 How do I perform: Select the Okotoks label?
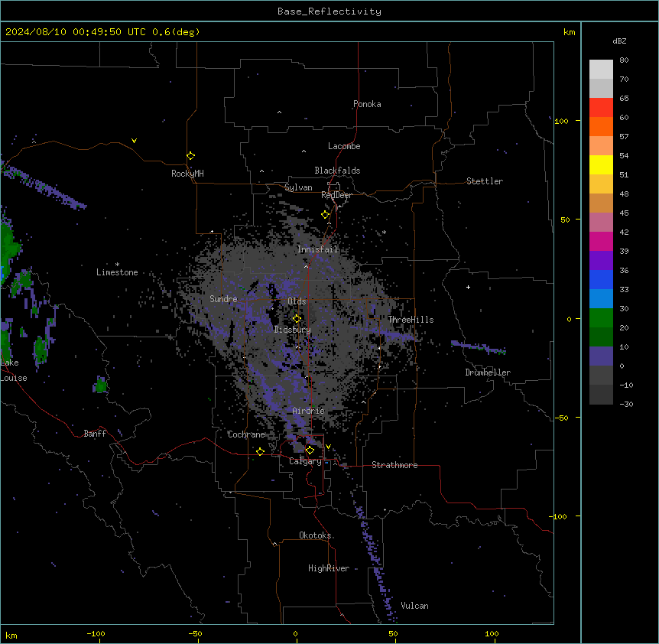315,535
